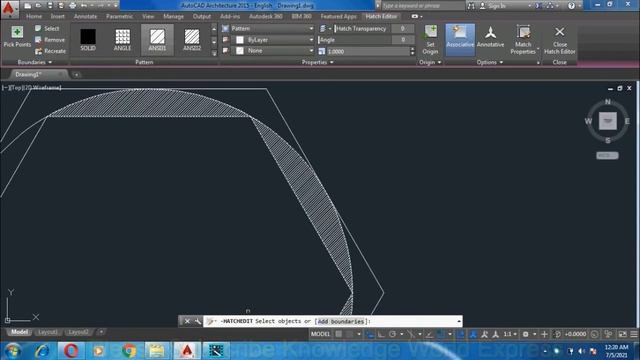The height and width of the screenshot is (360, 640).
Task: Add a new drawing tab
Action: [76, 75]
